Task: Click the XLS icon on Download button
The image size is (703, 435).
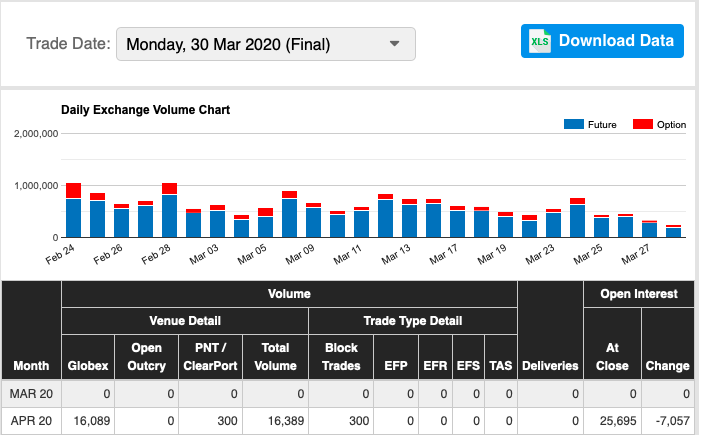Action: point(540,41)
